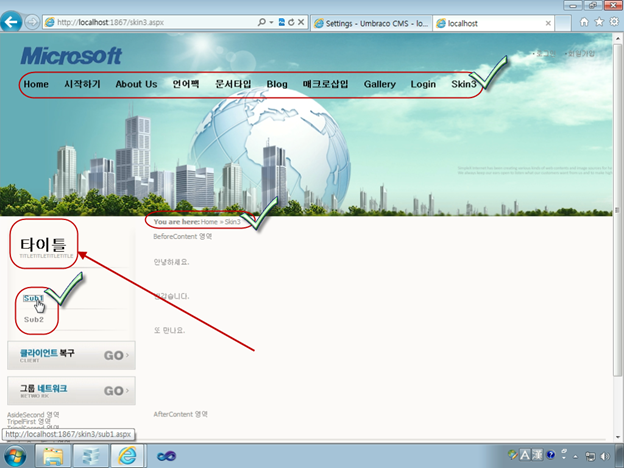Click the 로그인 link at top right

click(544, 53)
